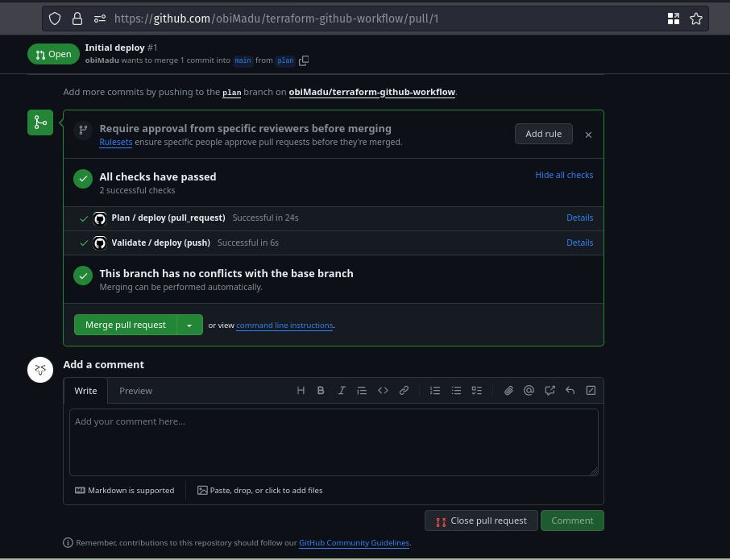Click the plan head branch label in header

285,60
